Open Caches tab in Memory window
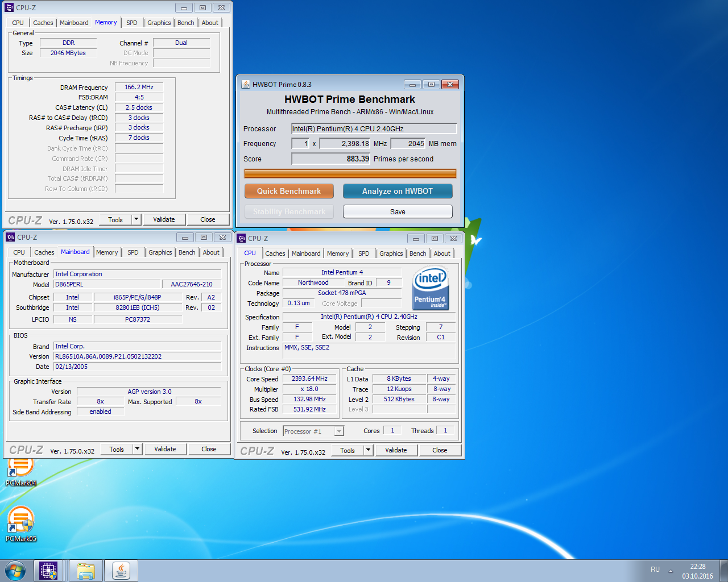728x582 pixels. pyautogui.click(x=43, y=23)
